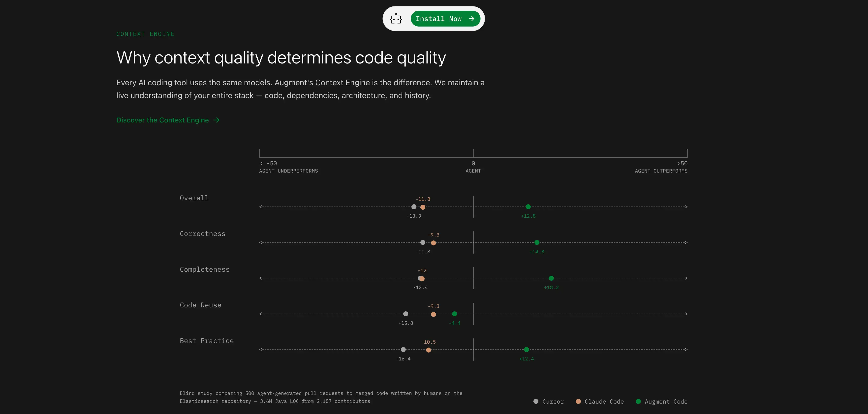This screenshot has width=868, height=414.
Task: Select the green Augment Code dot on Code Reuse row
Action: pyautogui.click(x=454, y=314)
